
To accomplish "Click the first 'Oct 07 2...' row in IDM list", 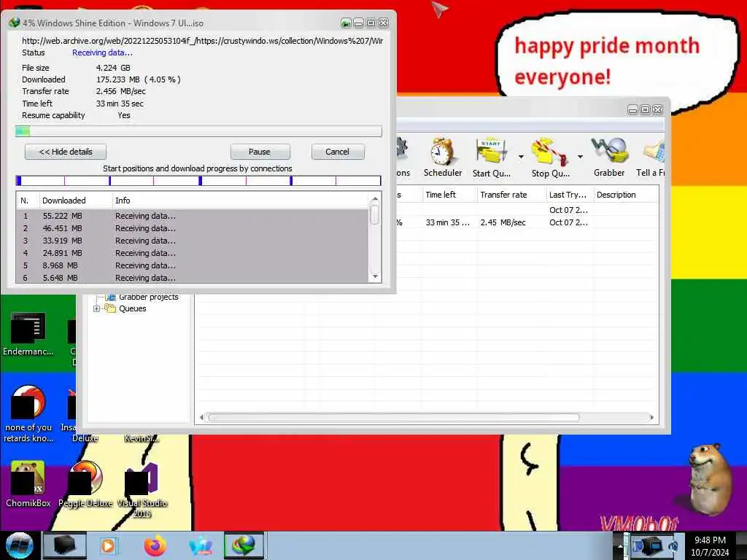I will point(568,210).
